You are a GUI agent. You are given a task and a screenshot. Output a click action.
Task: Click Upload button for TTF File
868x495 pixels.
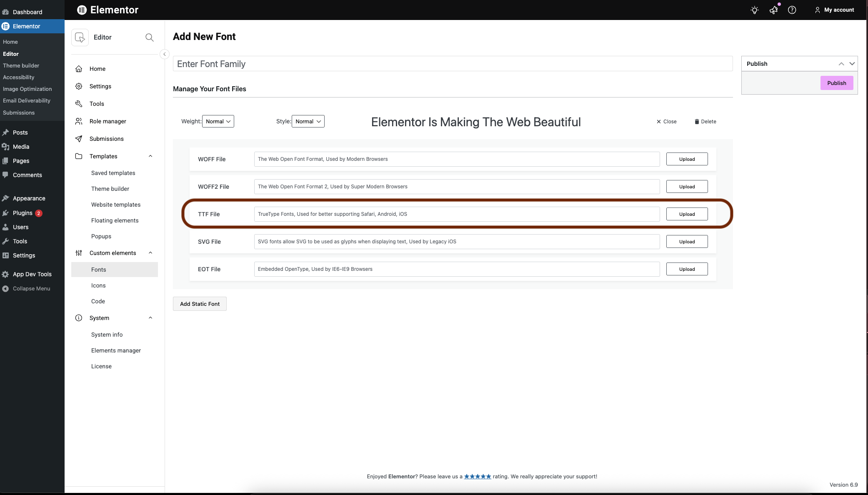(687, 214)
